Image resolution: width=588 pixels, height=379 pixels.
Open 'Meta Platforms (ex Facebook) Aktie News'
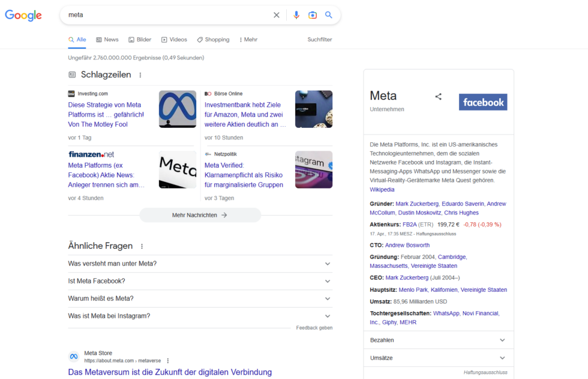[106, 175]
